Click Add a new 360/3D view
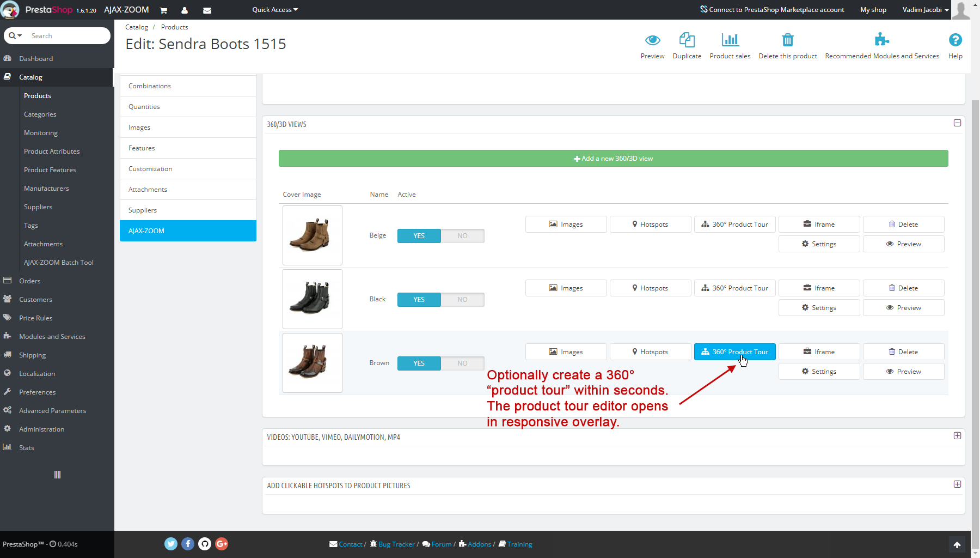980x558 pixels. pos(613,159)
